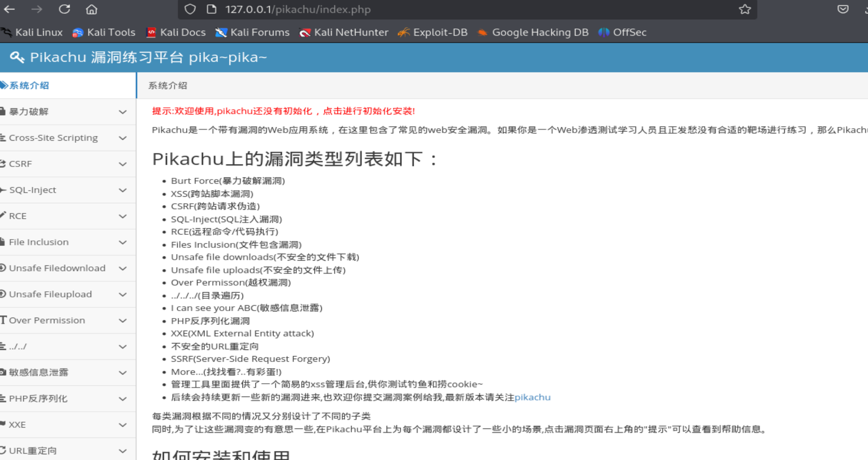Click the Pikachu 漏洞练习平台 header title
This screenshot has width=868, height=460.
click(148, 57)
